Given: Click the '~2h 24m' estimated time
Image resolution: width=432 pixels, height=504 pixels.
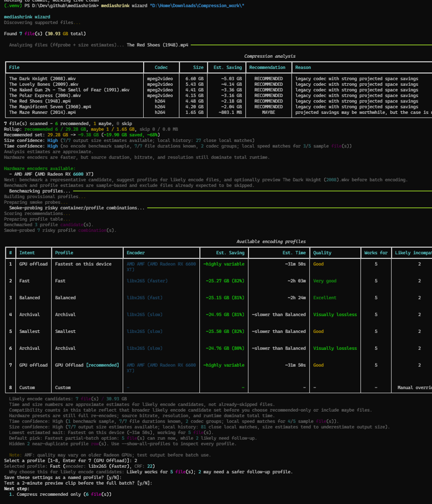Looking at the screenshot, I should point(296,298).
